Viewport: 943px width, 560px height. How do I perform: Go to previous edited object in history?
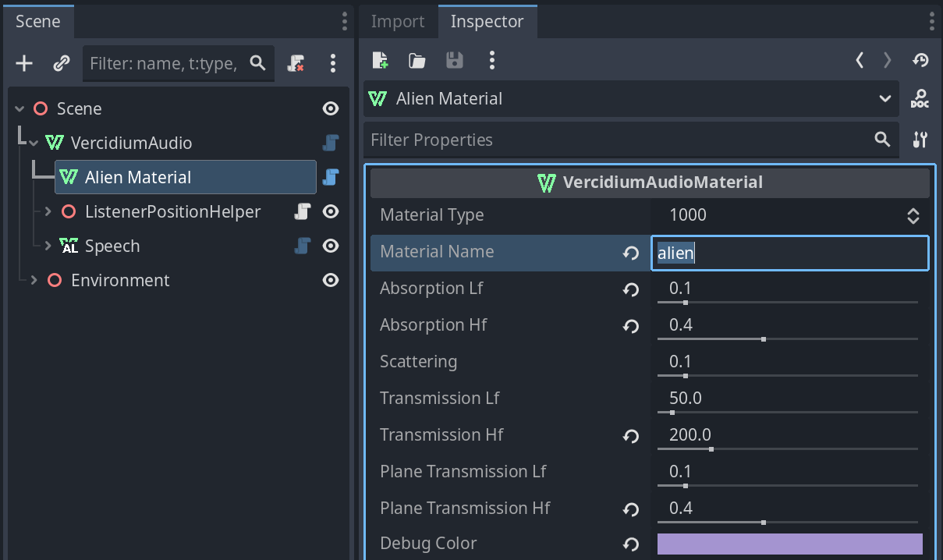click(860, 60)
